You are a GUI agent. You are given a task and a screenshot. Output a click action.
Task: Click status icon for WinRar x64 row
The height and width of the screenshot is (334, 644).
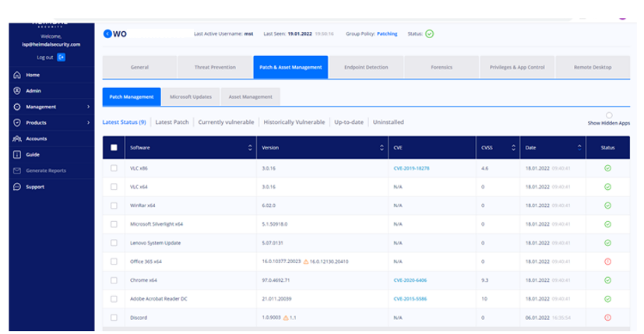(608, 206)
